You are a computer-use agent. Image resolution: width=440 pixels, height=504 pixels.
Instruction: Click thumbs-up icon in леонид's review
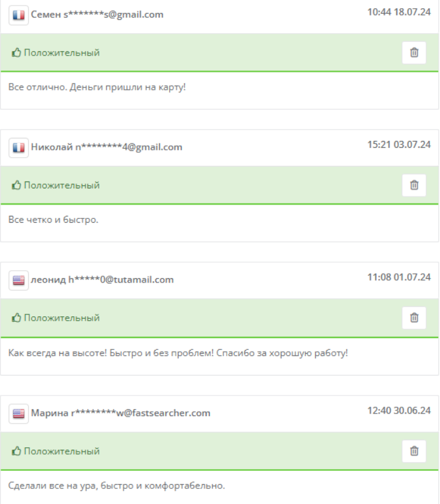tap(16, 318)
